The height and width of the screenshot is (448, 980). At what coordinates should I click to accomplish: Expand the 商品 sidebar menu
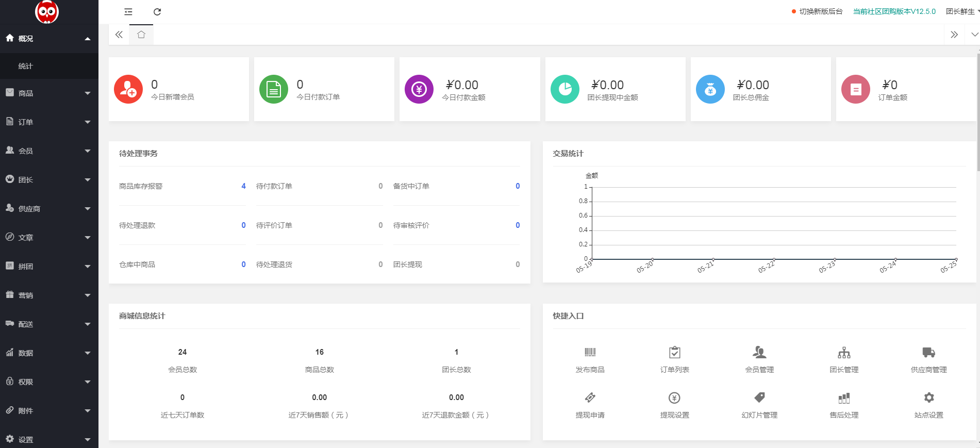click(49, 93)
